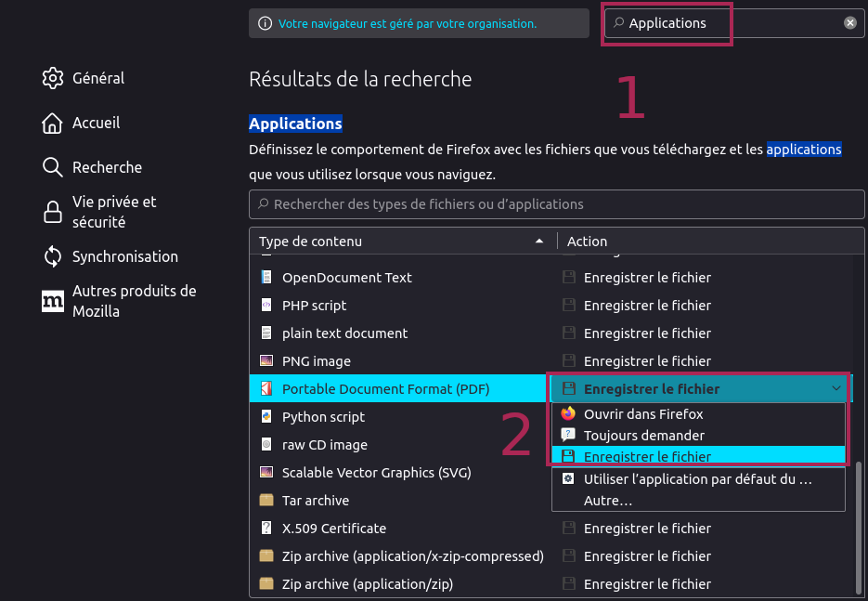This screenshot has width=868, height=601.
Task: Select the raw CD image row
Action: tap(400, 444)
